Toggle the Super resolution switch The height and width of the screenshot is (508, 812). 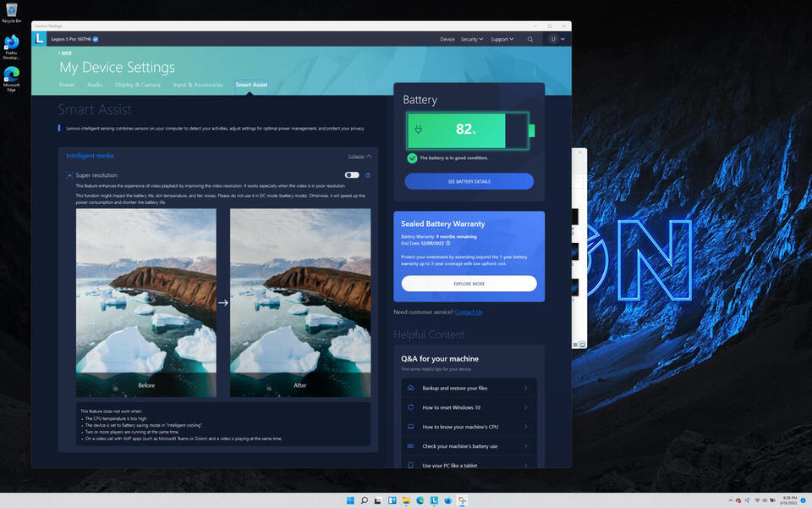[352, 175]
